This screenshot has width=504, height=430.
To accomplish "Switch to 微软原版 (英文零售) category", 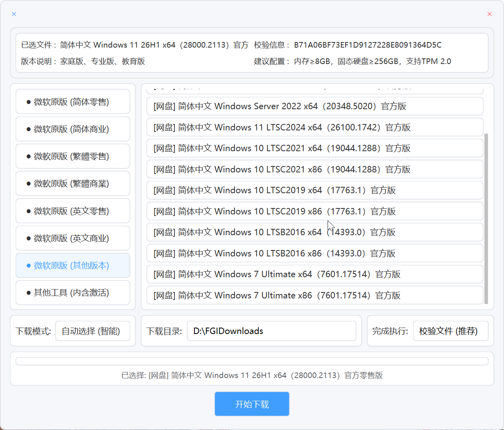I will coord(73,211).
